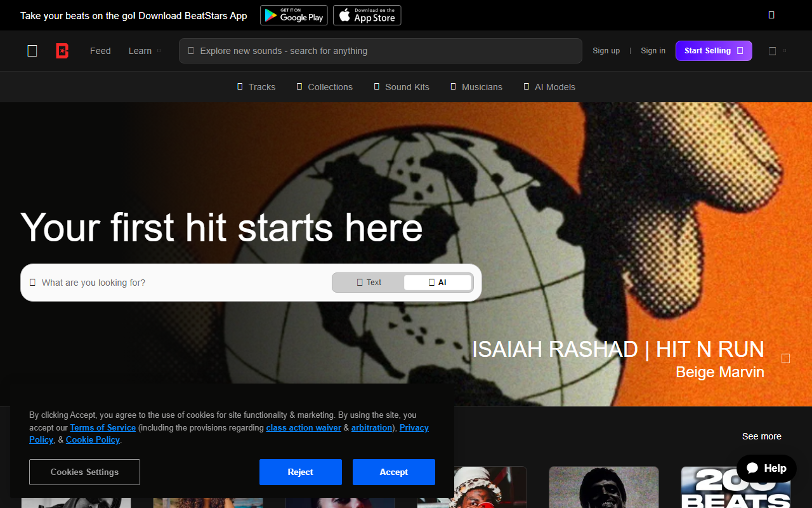Click the Sound Kits tab icon
The height and width of the screenshot is (508, 812).
[377, 87]
